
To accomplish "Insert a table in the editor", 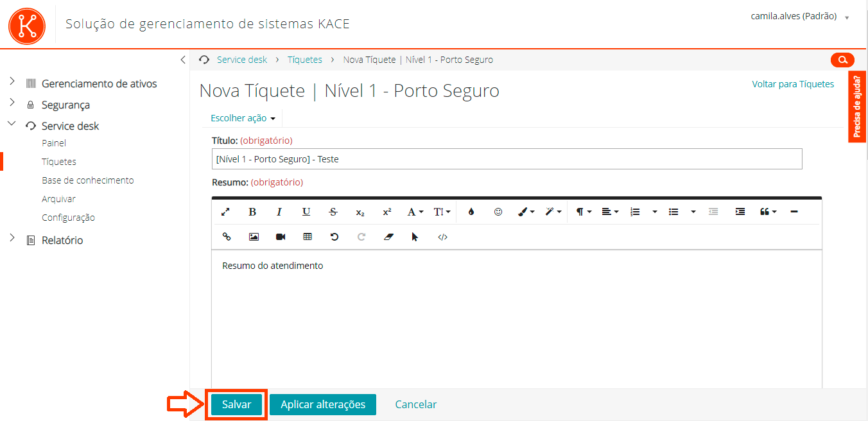I will (308, 237).
